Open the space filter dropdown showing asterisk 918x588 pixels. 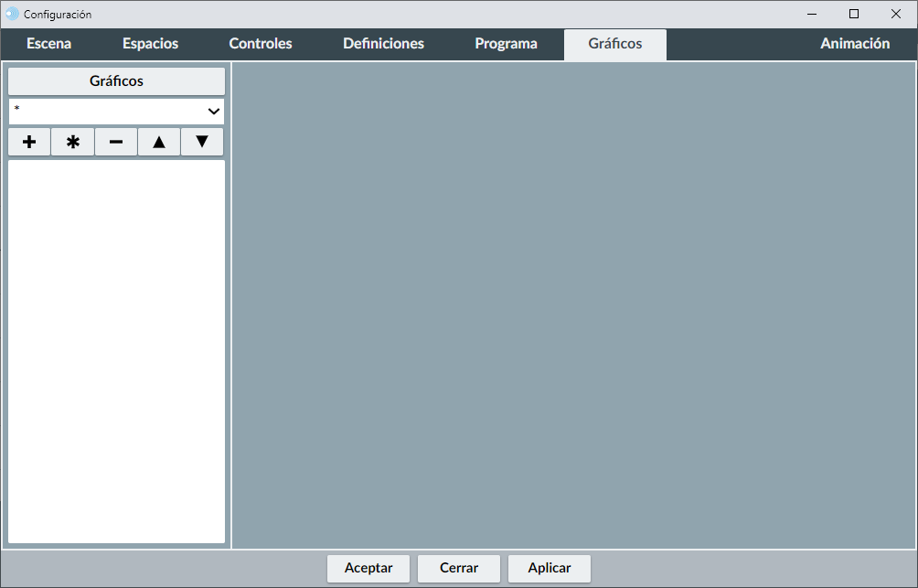click(x=116, y=111)
